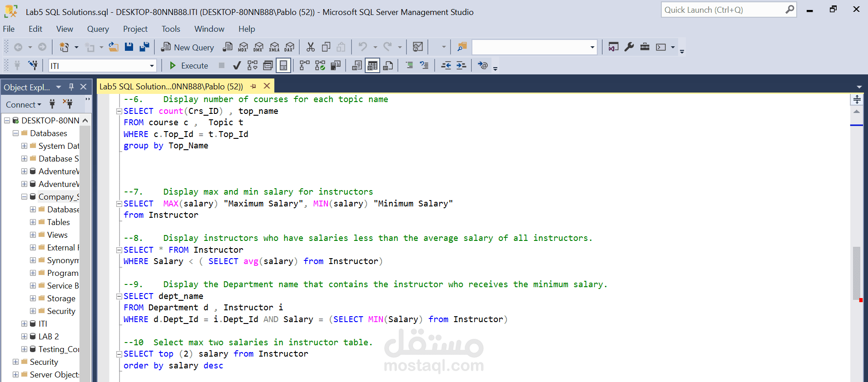Click the Comment out selected lines icon

click(409, 66)
